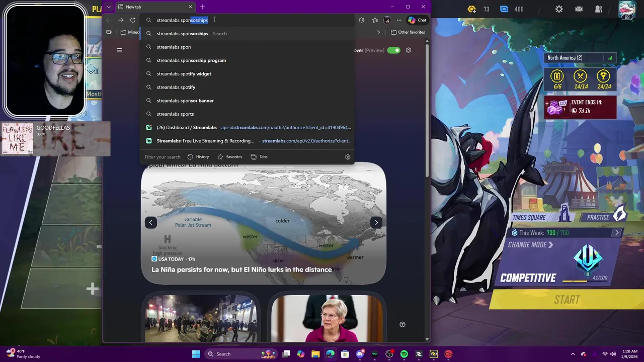Viewport: 644px width, 362px height.
Task: Choose suggestion 'streamlabs spon'
Action: 247,47
